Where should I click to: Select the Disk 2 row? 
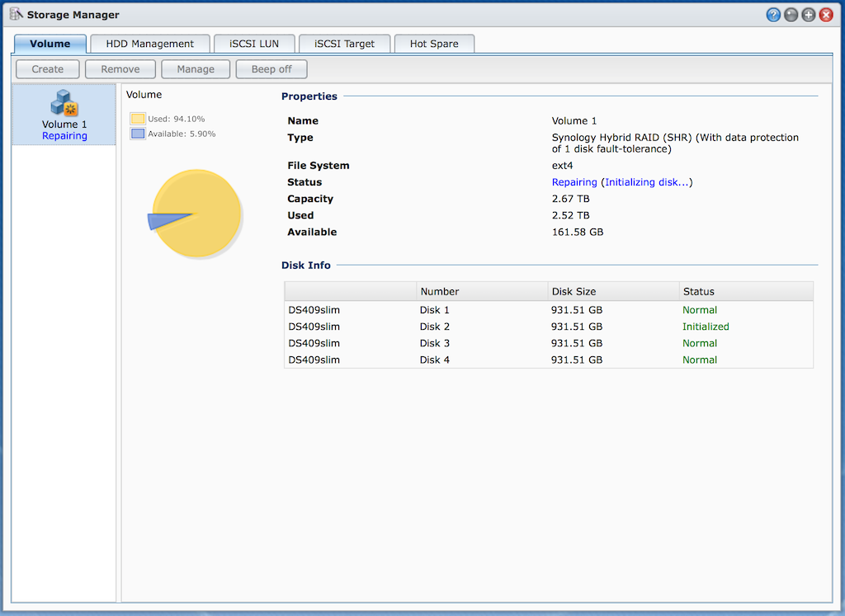549,327
